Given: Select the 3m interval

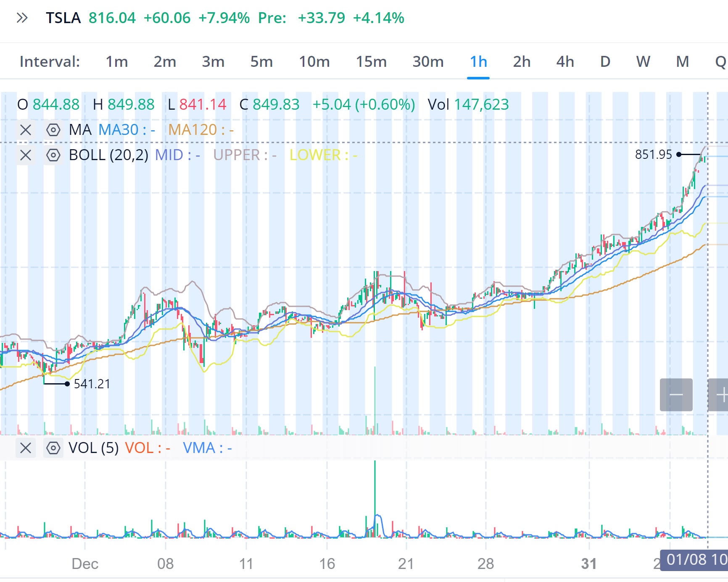Looking at the screenshot, I should [x=213, y=62].
